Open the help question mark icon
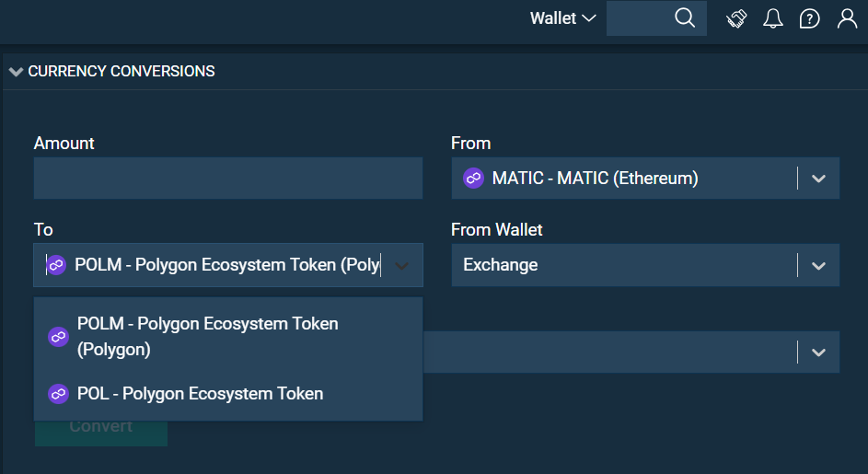868x474 pixels. 809,18
